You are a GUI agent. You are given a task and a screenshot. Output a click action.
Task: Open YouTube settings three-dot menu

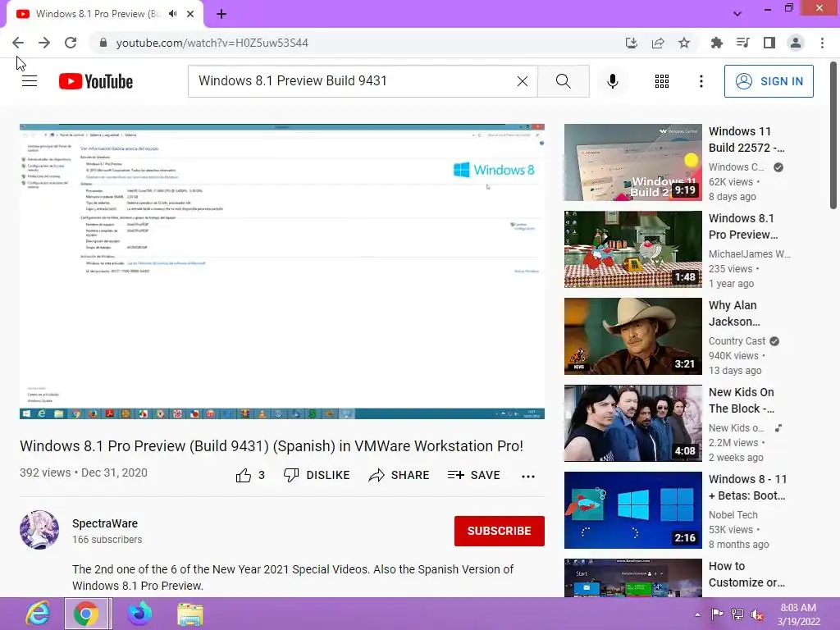(x=701, y=81)
